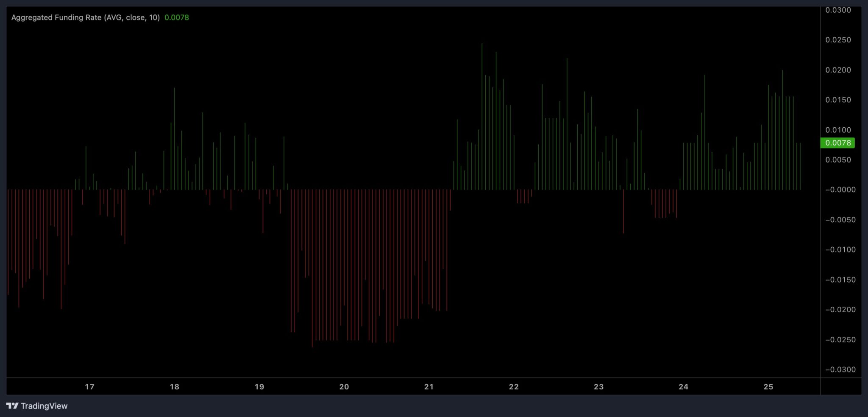Click the −0.0150 axis label

(840, 280)
